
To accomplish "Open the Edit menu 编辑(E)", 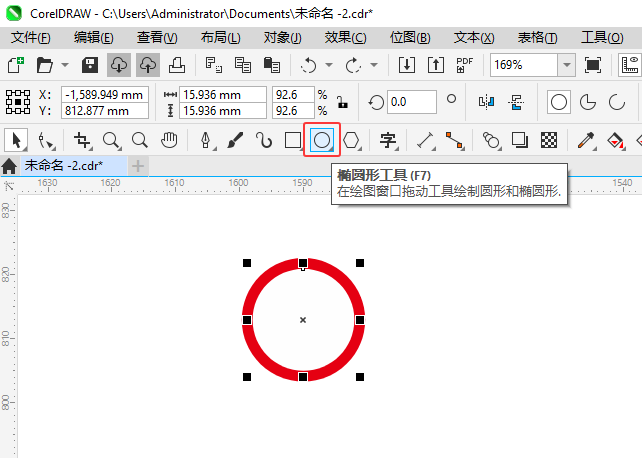I will 94,38.
